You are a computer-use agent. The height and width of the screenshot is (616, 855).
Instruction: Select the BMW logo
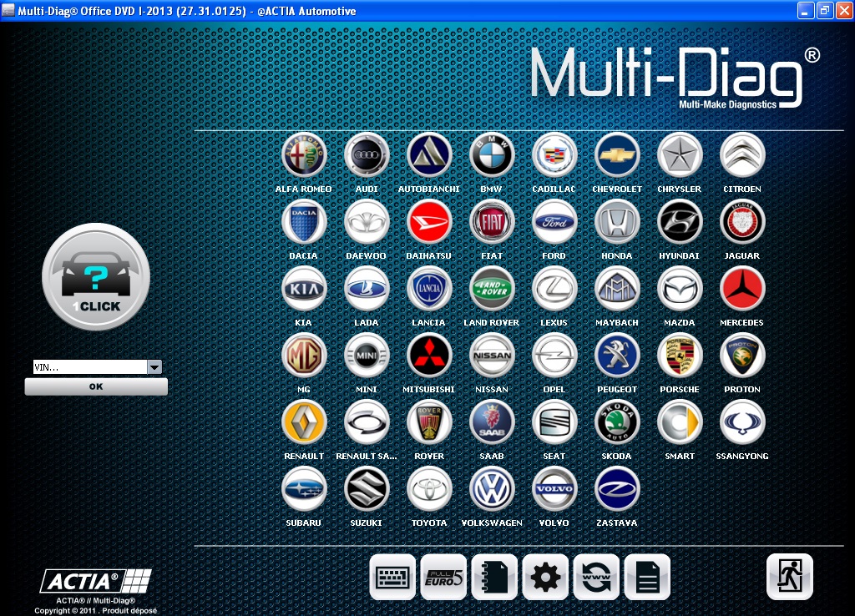492,155
